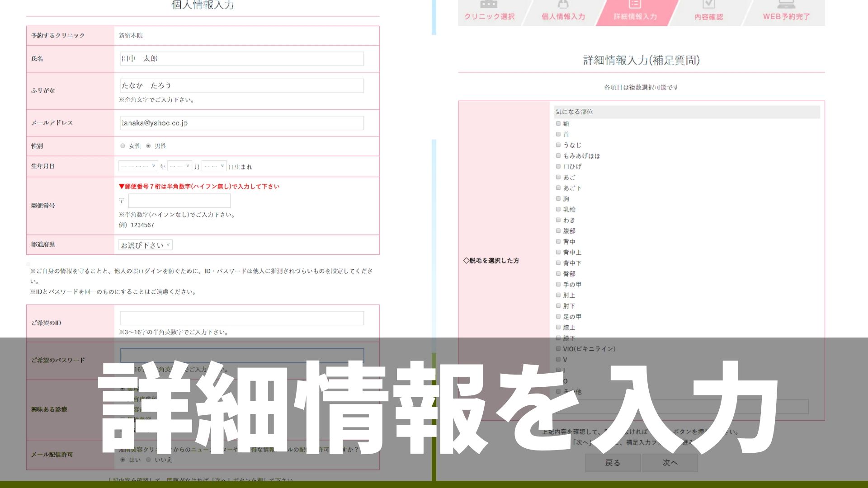Select the 女性 radio button

[x=123, y=146]
